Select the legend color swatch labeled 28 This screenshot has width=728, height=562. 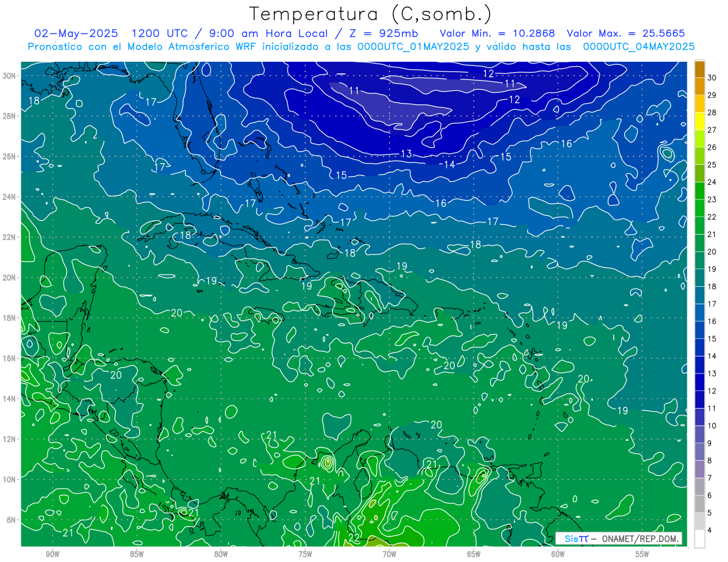699,104
